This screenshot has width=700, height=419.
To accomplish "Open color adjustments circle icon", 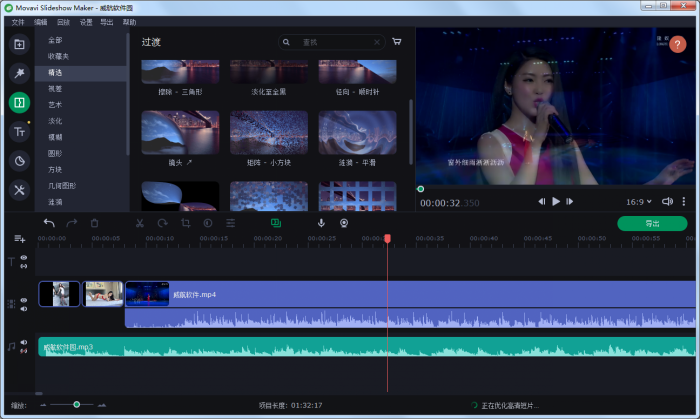I will [x=208, y=223].
